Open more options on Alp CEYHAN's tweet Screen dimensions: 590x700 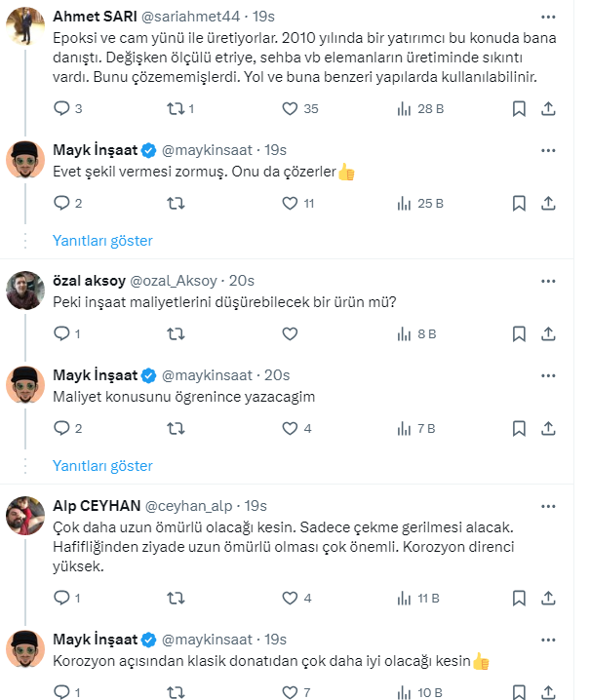point(548,506)
